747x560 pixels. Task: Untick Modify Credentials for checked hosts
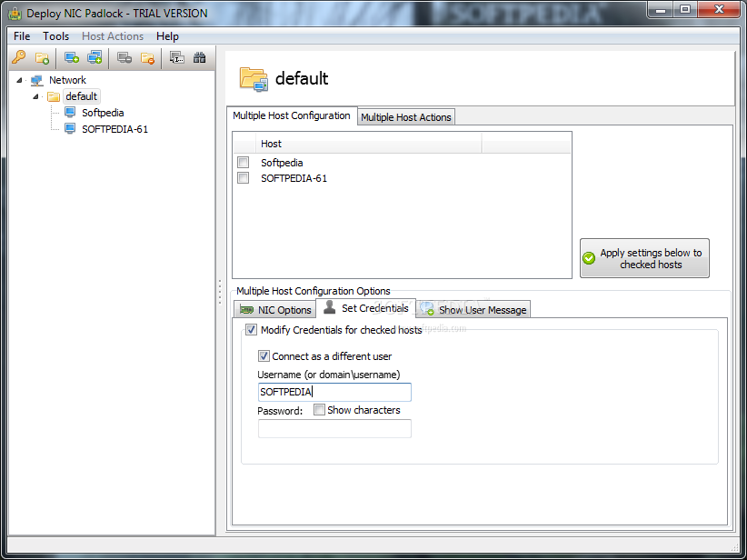[251, 330]
